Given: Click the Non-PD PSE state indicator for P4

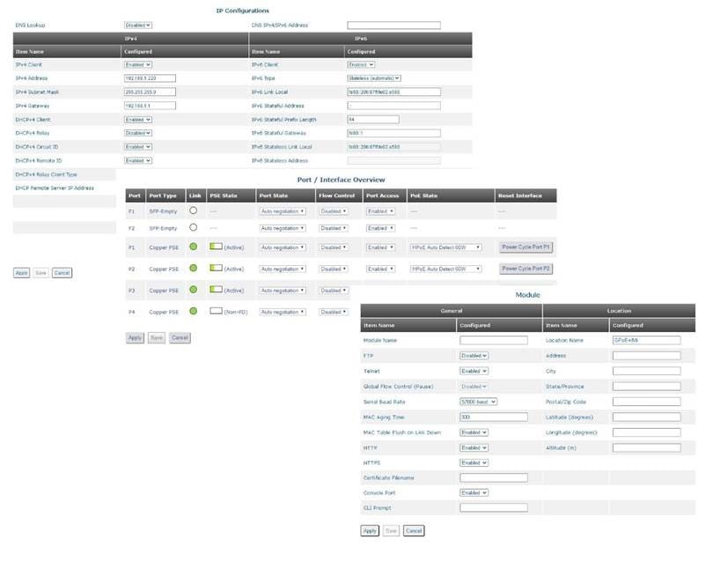Looking at the screenshot, I should coord(216,312).
